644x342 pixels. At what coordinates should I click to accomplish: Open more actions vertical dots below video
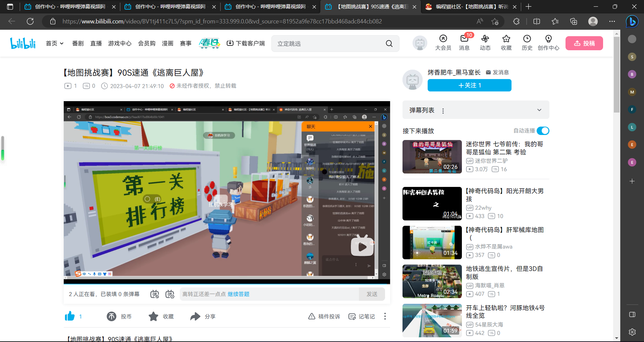(385, 316)
